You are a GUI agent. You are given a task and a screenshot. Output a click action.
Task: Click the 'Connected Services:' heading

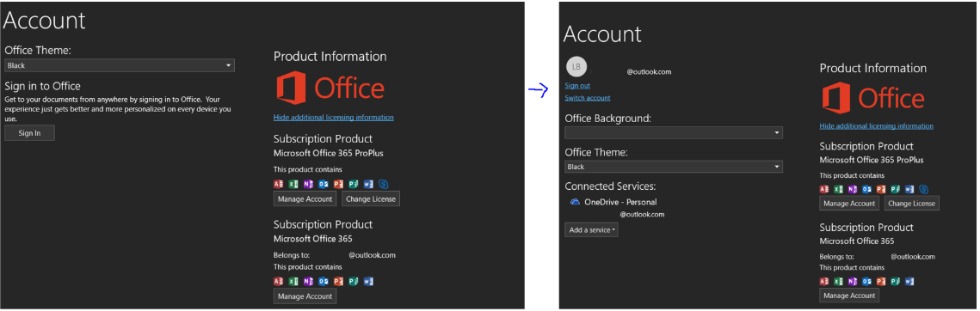pyautogui.click(x=610, y=186)
